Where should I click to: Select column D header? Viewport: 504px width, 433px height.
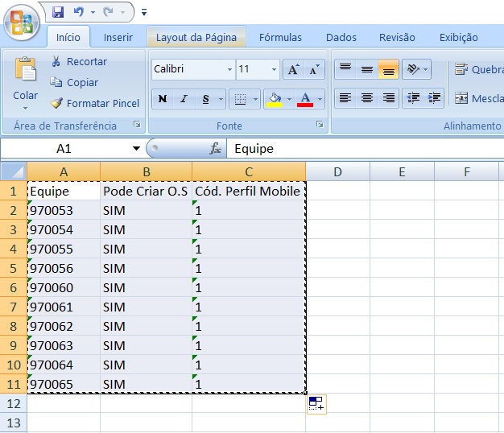[x=337, y=171]
